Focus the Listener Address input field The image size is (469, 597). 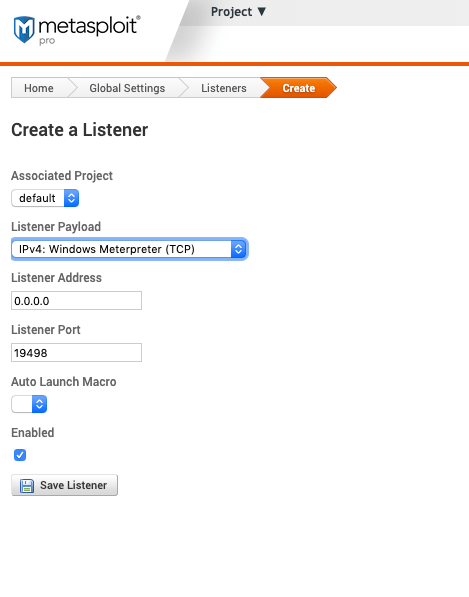coord(77,301)
